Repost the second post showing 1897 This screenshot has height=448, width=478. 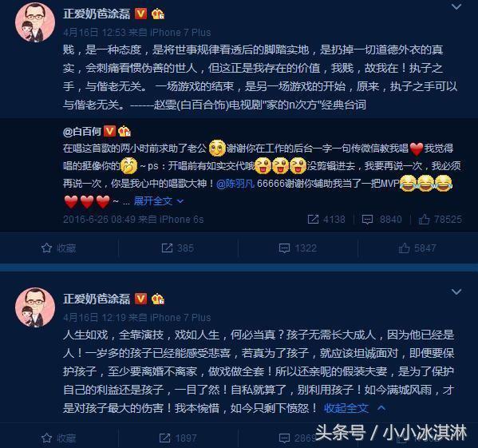pyautogui.click(x=178, y=438)
